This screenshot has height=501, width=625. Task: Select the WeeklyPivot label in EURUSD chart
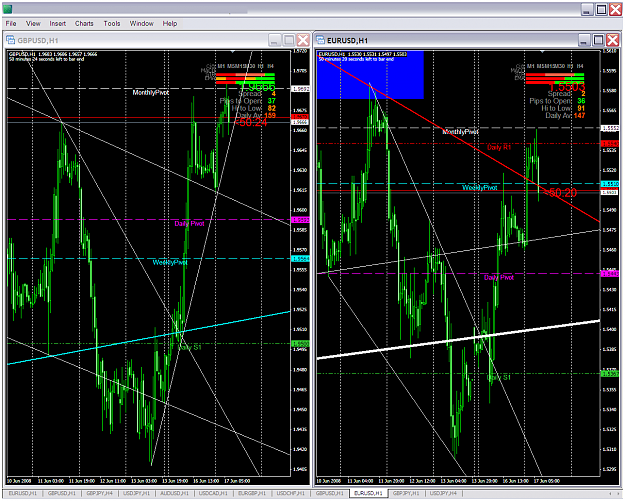[x=480, y=187]
